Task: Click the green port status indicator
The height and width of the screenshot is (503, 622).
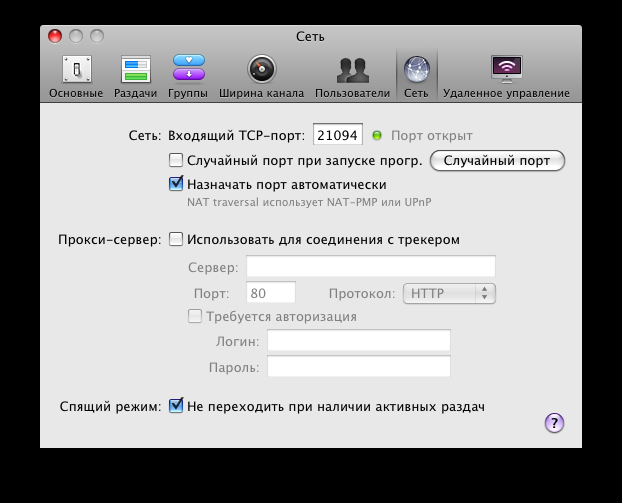Action: [x=377, y=136]
